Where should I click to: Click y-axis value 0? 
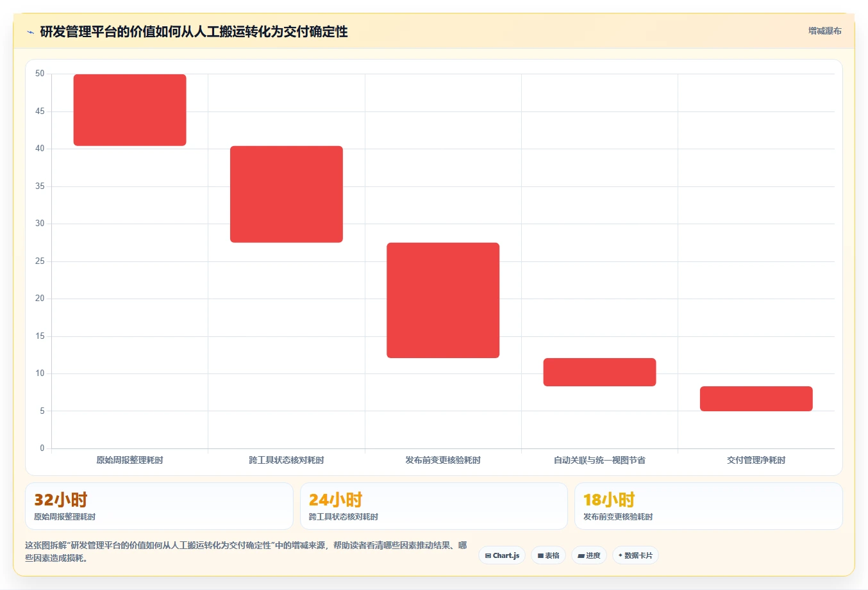click(42, 448)
